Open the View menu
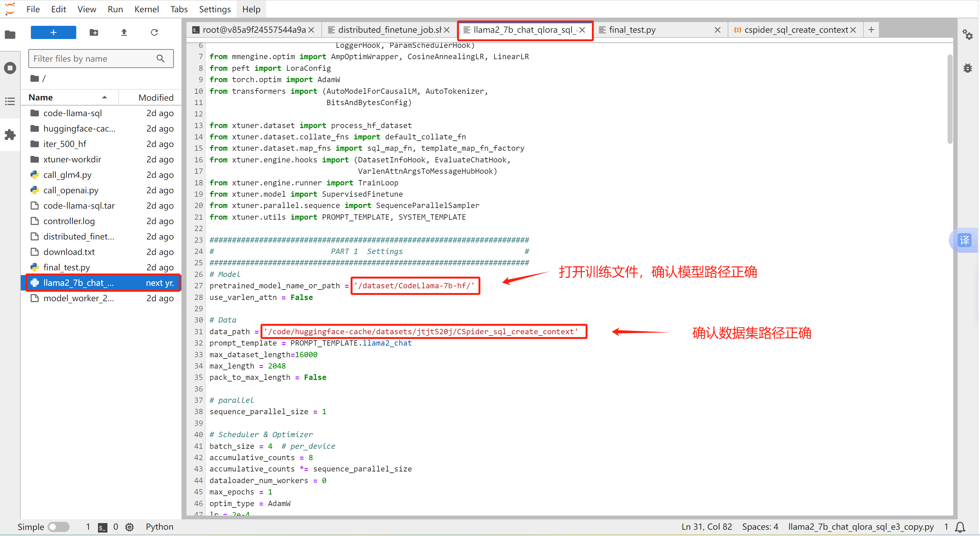Image resolution: width=980 pixels, height=536 pixels. [87, 9]
